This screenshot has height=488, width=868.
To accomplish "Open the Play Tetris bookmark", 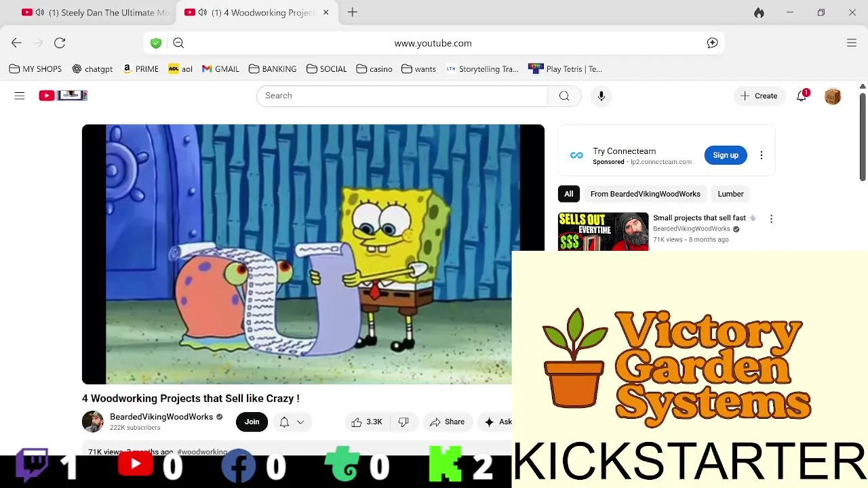I will (x=565, y=69).
